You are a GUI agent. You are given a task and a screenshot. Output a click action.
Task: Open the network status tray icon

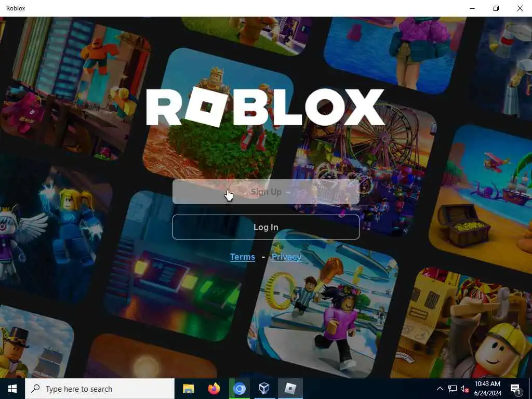click(x=453, y=389)
